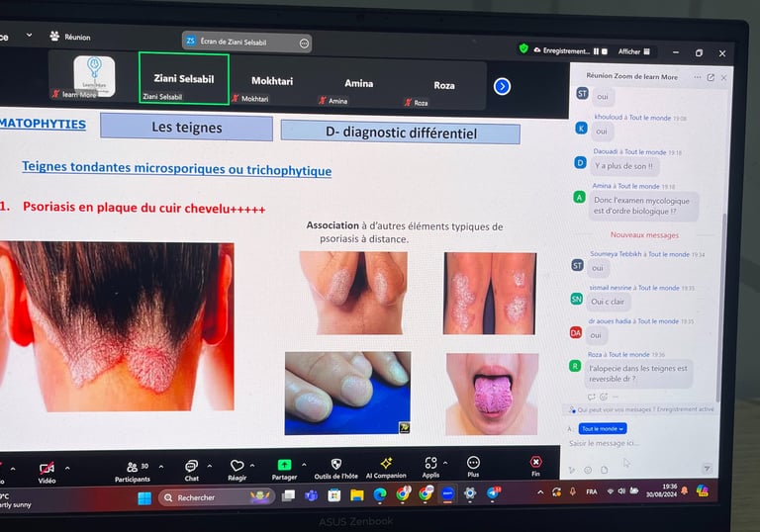This screenshot has width=760, height=532.
Task: Open Windows Start menu
Action: pyautogui.click(x=144, y=498)
